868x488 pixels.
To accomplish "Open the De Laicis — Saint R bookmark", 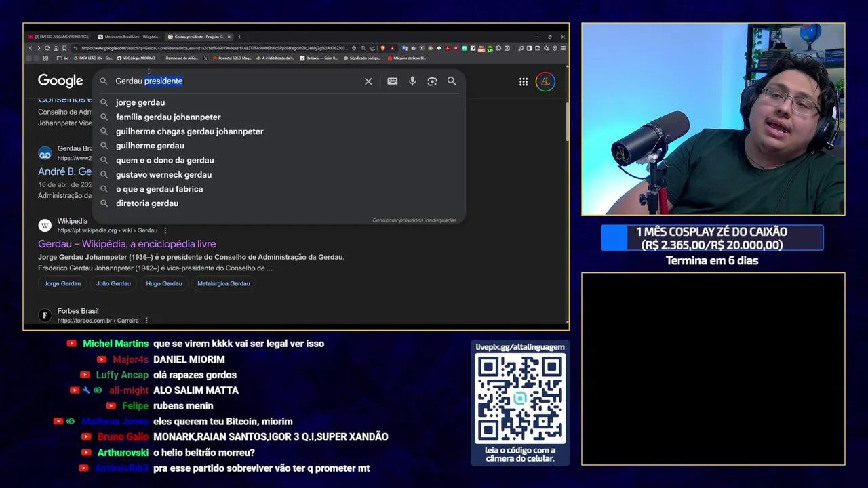I will click(318, 58).
